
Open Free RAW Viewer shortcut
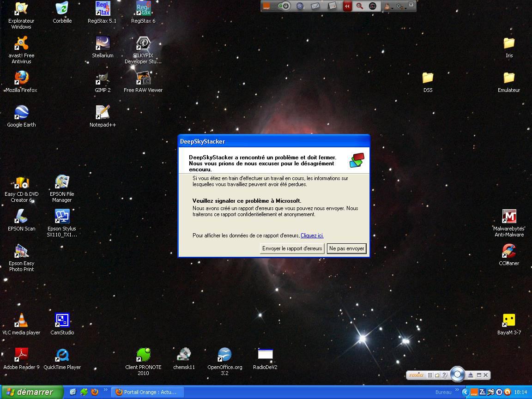143,81
